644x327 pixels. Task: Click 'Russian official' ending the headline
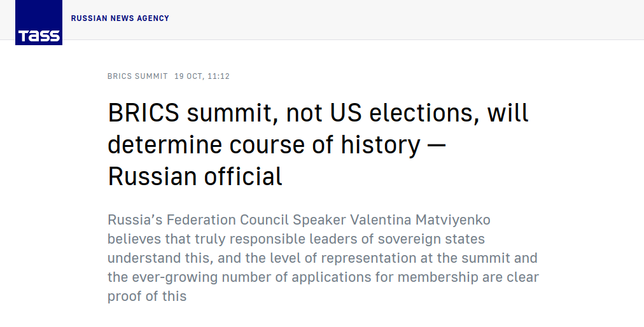pyautogui.click(x=195, y=176)
